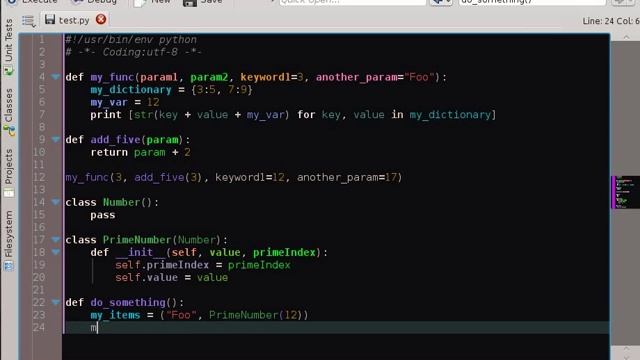Open the Filesystem side panel
The height and width of the screenshot is (360, 640).
pos(9,240)
